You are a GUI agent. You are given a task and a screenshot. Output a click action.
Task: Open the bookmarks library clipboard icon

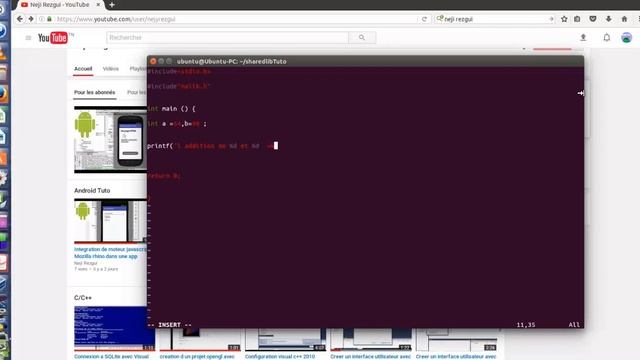click(x=577, y=19)
